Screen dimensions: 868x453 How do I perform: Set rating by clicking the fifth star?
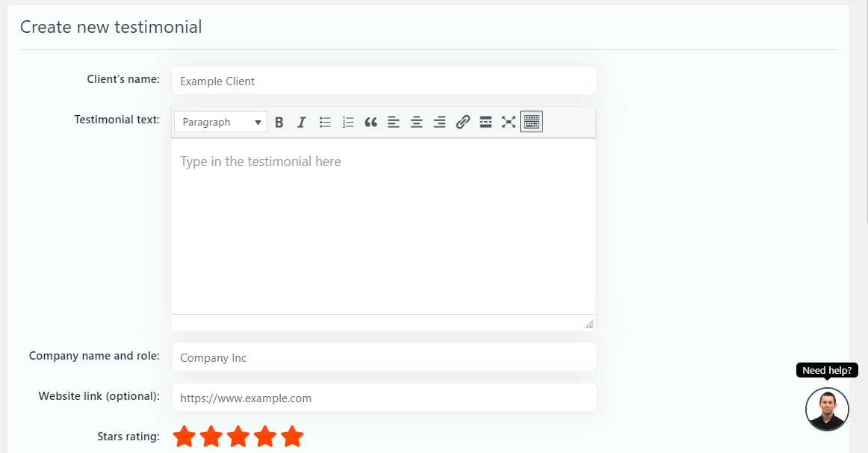coord(292,436)
